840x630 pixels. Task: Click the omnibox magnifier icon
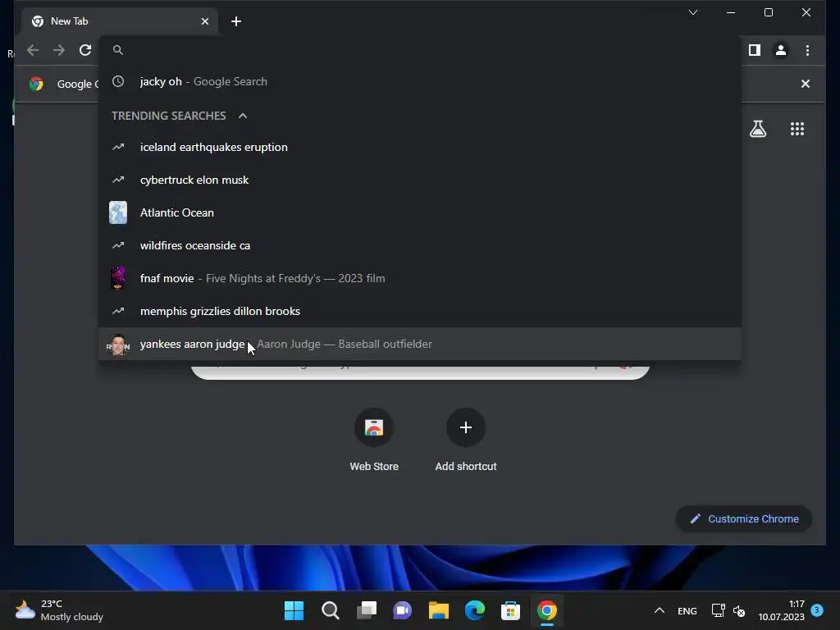pos(118,50)
